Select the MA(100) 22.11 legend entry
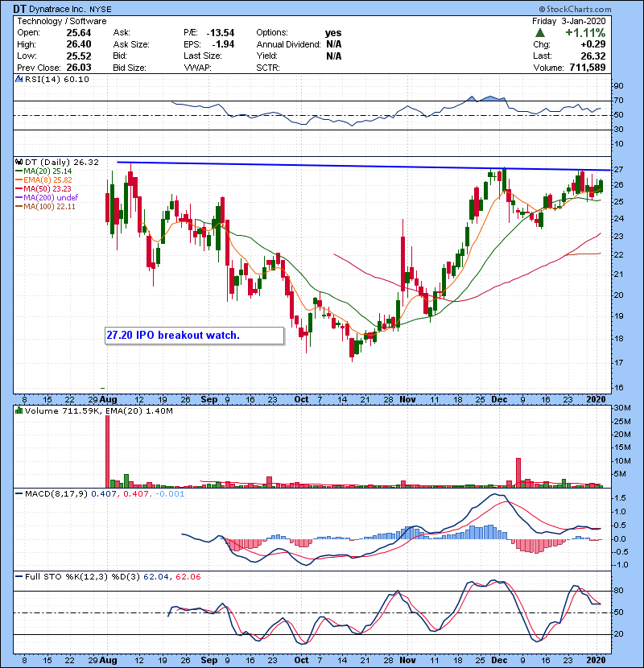This screenshot has width=644, height=668. (45, 207)
